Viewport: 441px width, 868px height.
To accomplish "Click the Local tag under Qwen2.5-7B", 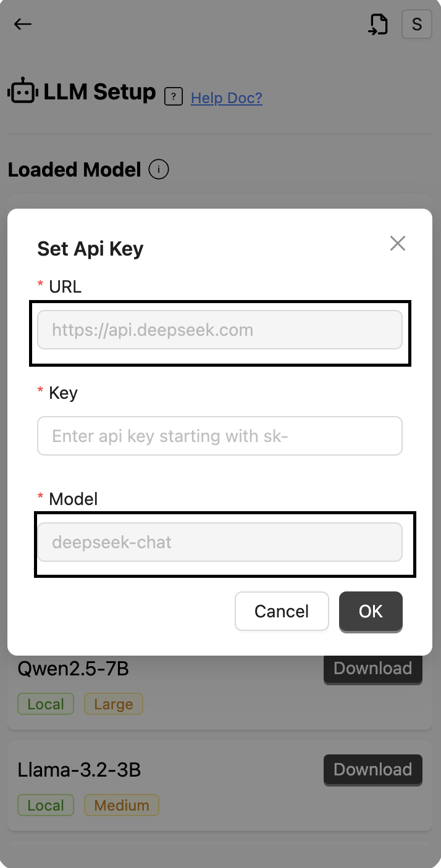I will coord(46,704).
